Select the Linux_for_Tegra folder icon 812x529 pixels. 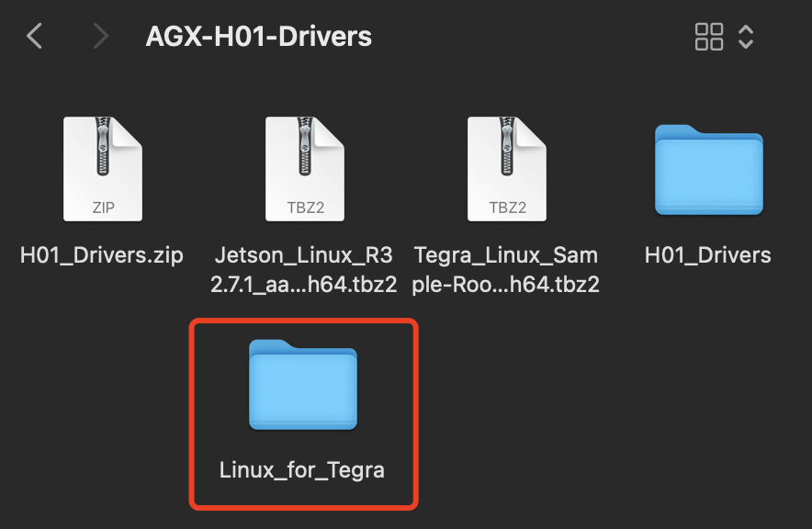click(303, 385)
